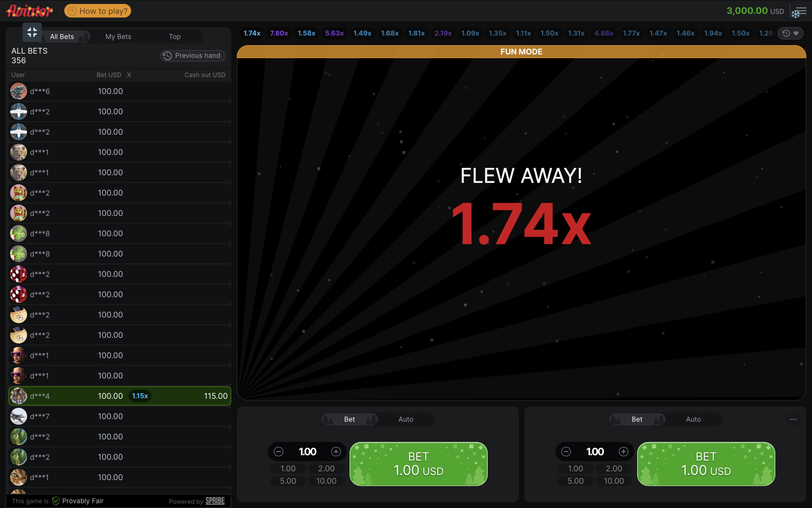Viewport: 812px width, 508px height.
Task: Click the Aviator logo
Action: click(x=29, y=11)
